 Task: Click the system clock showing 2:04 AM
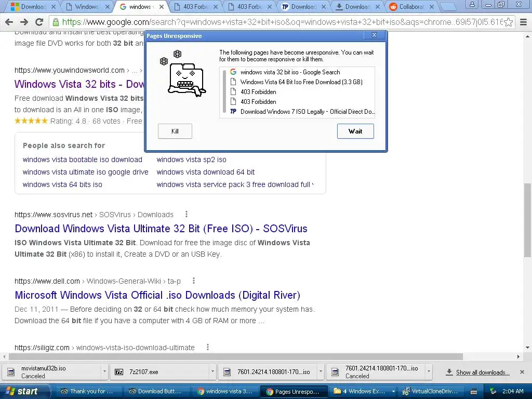coord(513,391)
